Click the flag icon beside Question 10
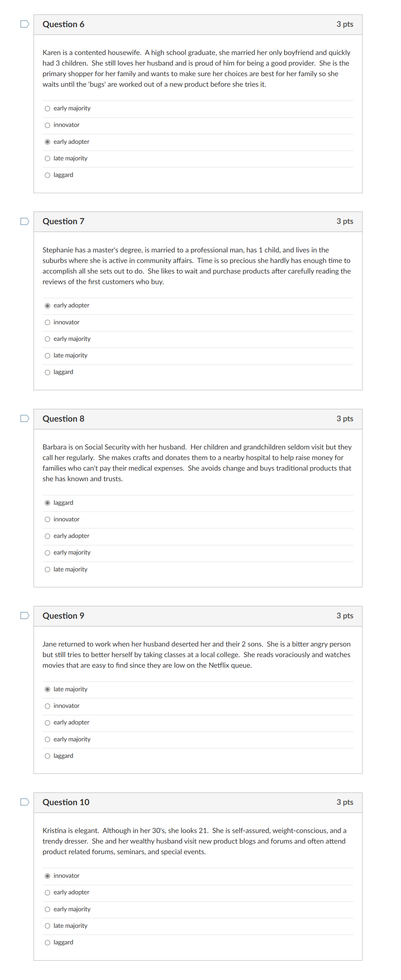The width and height of the screenshot is (401, 980). (24, 802)
